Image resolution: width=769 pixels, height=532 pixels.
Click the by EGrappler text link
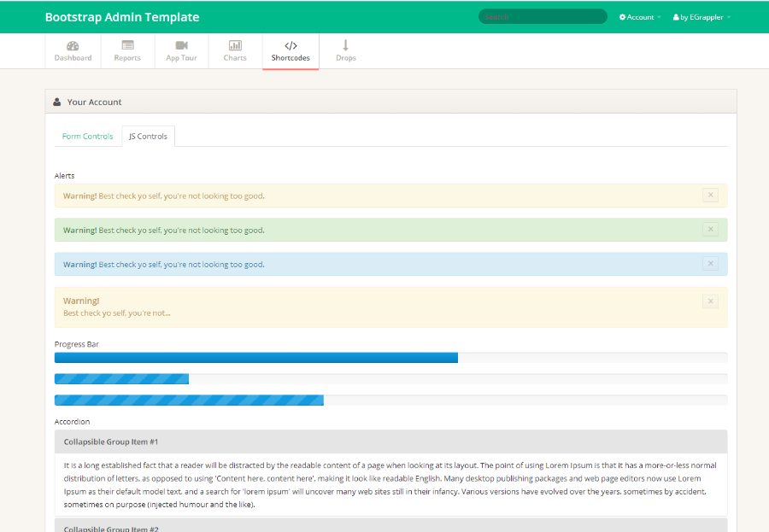701,17
